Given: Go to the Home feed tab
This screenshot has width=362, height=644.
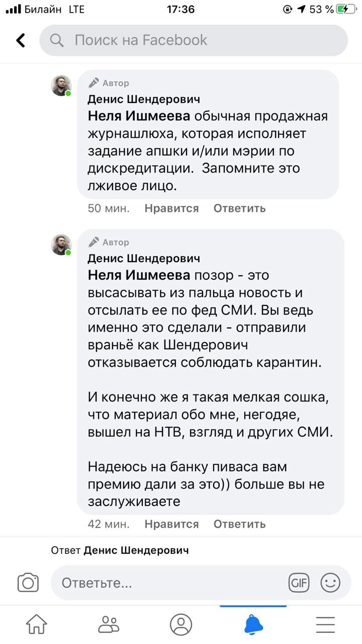Looking at the screenshot, I should 36,624.
